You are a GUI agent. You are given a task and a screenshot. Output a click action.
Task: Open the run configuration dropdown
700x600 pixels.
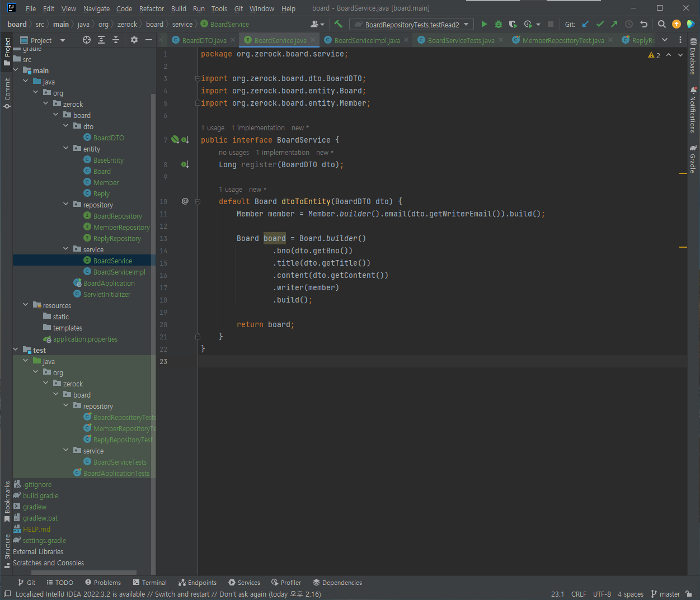tap(411, 24)
